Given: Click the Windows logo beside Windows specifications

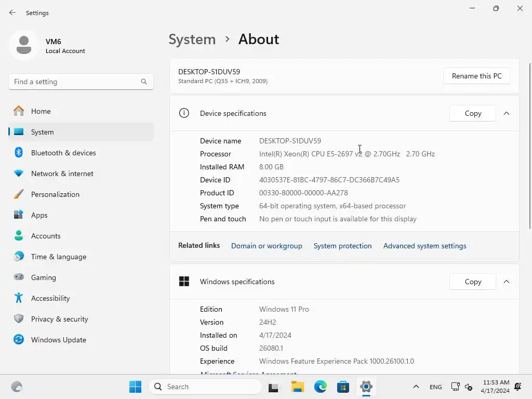Looking at the screenshot, I should 184,281.
